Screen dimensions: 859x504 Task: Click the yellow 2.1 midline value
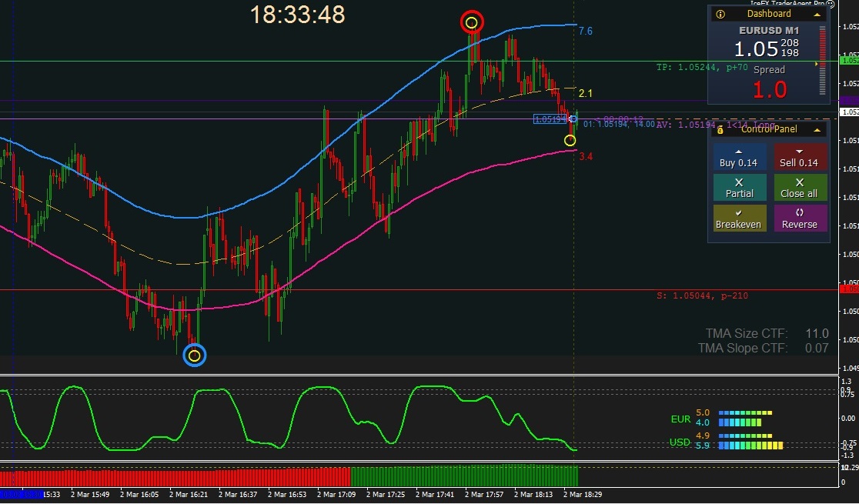[x=586, y=94]
